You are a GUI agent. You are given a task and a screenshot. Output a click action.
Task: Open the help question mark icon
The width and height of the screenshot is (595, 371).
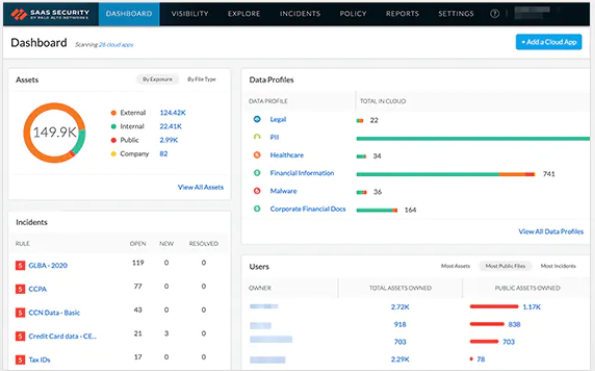click(494, 14)
